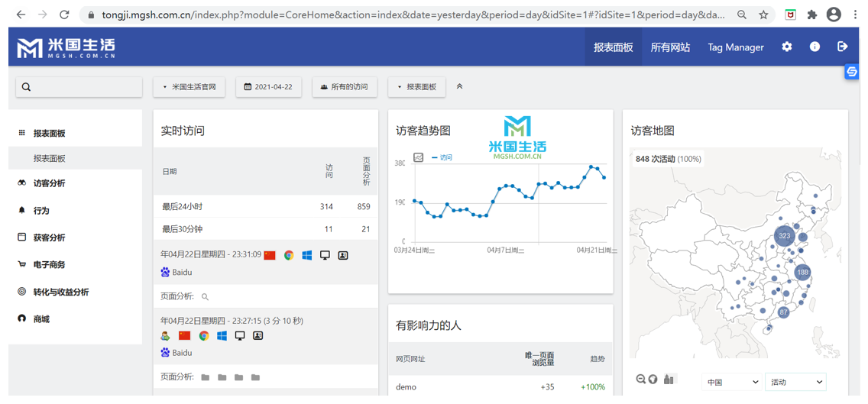
Task: Click the demo page URL row
Action: click(x=500, y=387)
